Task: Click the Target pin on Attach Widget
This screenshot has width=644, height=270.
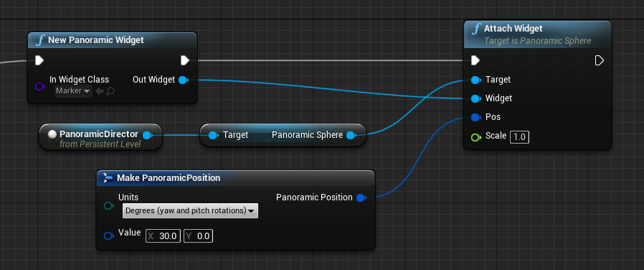Action: pos(475,80)
